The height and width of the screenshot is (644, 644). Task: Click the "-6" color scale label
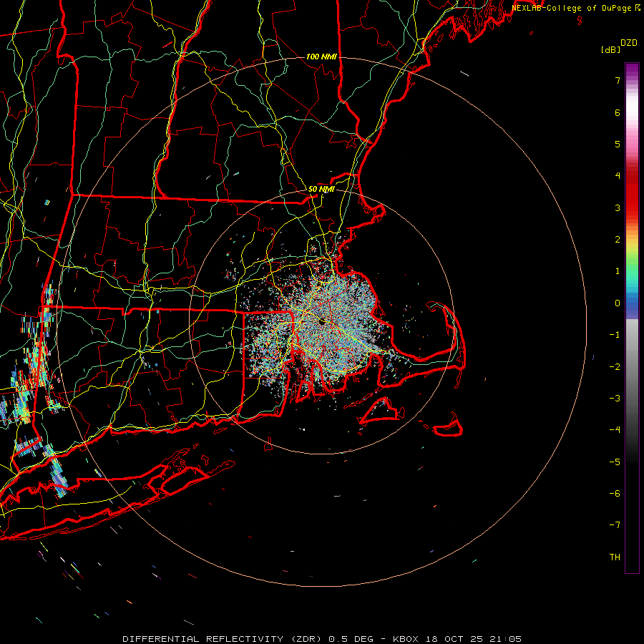pyautogui.click(x=615, y=494)
